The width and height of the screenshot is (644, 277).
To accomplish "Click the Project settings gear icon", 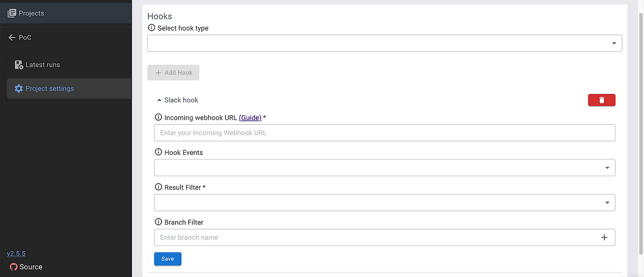I will pyautogui.click(x=19, y=88).
